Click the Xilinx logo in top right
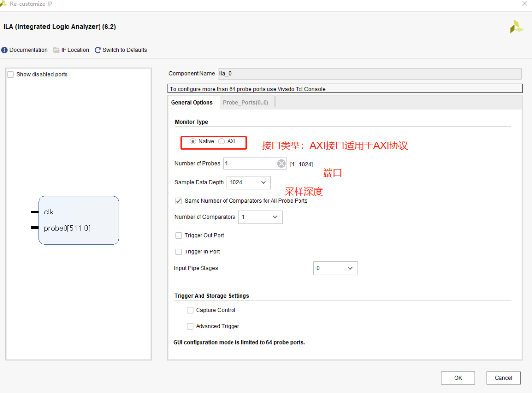This screenshot has width=532, height=393. pyautogui.click(x=516, y=27)
